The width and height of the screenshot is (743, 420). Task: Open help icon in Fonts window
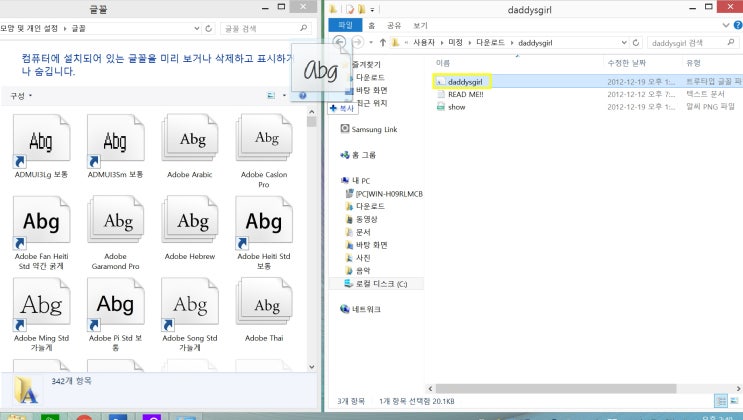[302, 96]
